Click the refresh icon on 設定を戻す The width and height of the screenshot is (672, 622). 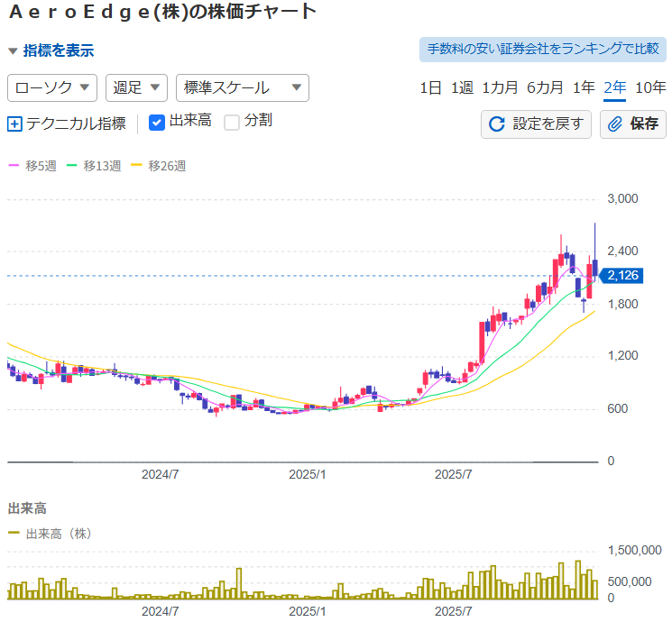497,124
